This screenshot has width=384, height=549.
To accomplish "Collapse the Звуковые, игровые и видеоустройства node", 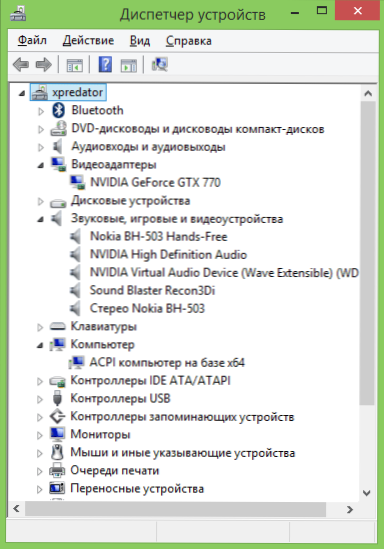I will 41,220.
